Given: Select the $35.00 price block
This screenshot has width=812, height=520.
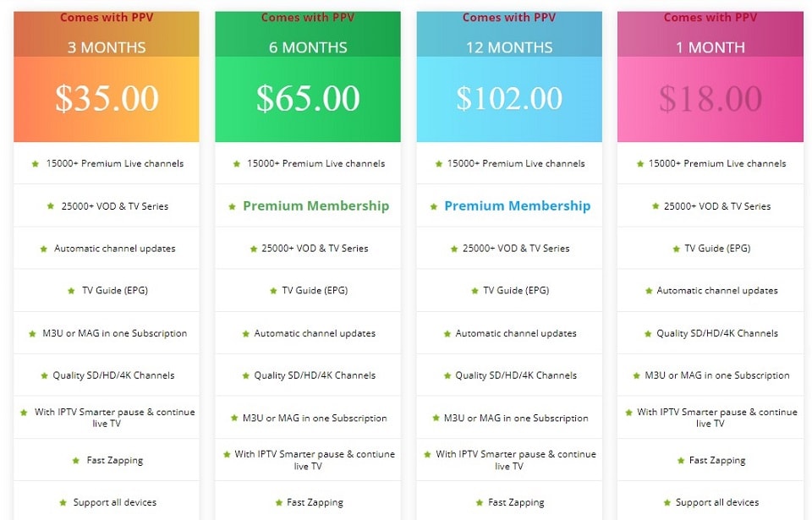Looking at the screenshot, I should (107, 99).
